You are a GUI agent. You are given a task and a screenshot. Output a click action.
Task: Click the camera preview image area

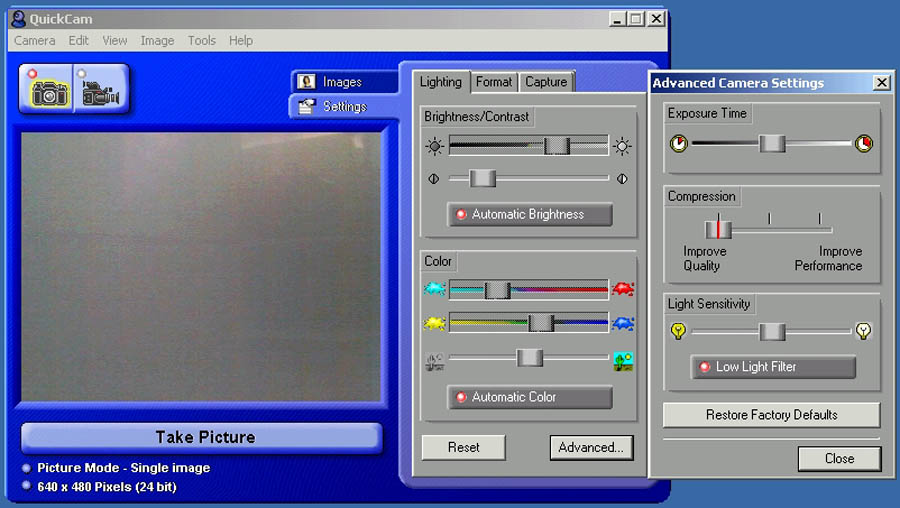[202, 267]
